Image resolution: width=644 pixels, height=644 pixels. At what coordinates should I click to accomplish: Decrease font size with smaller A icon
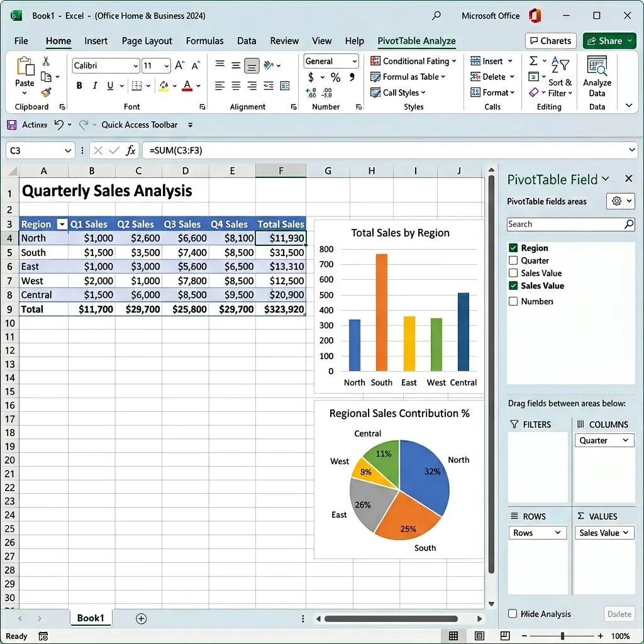tap(196, 65)
